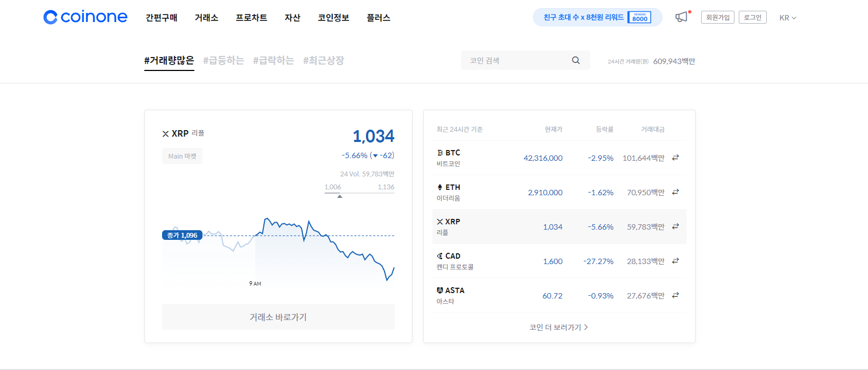
Task: Click the ASTA price 60.72
Action: [x=552, y=296]
